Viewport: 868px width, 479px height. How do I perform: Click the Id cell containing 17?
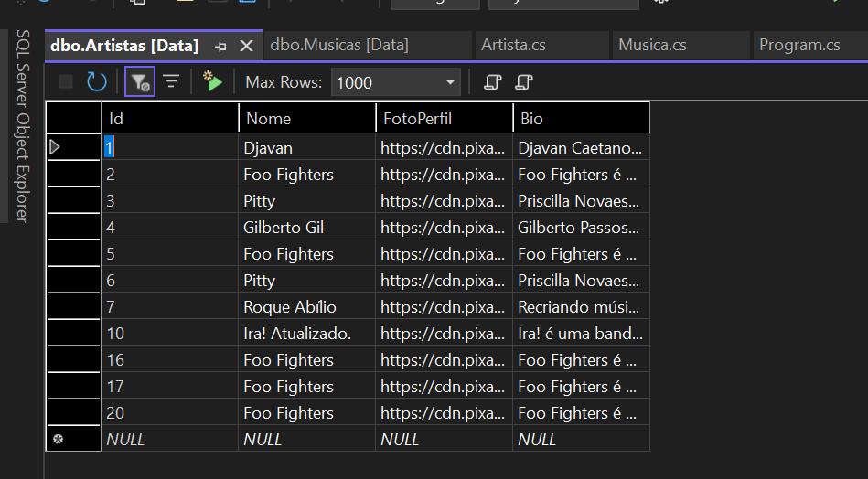pos(170,387)
